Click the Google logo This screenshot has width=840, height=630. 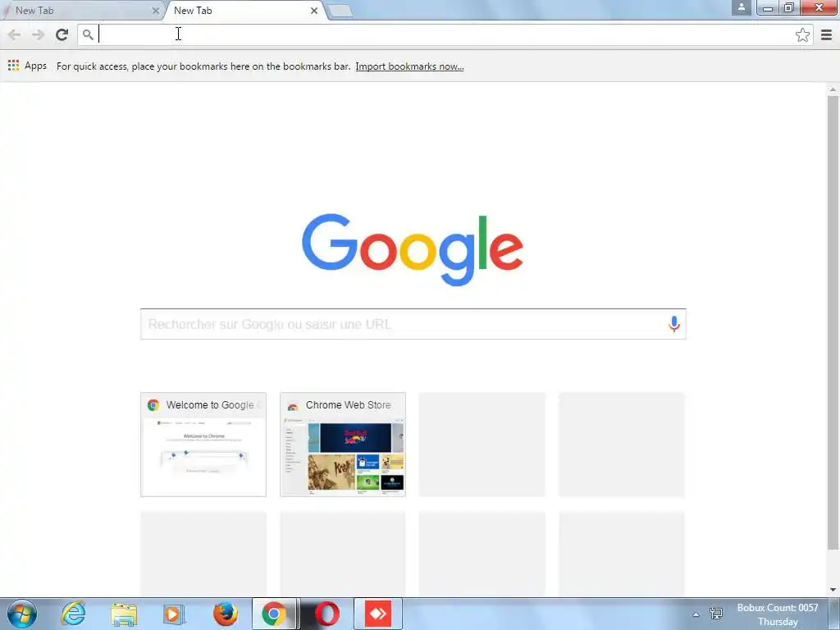pyautogui.click(x=413, y=249)
